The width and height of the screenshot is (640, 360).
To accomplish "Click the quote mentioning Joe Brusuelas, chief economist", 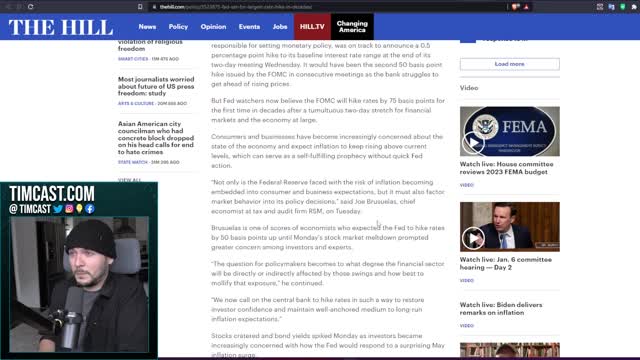I will click(328, 196).
